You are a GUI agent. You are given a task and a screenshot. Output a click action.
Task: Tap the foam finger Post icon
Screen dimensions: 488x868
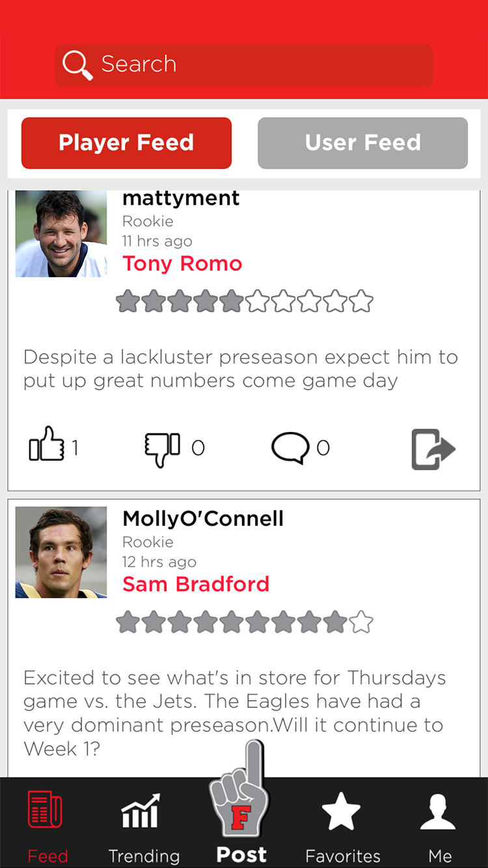tap(241, 797)
